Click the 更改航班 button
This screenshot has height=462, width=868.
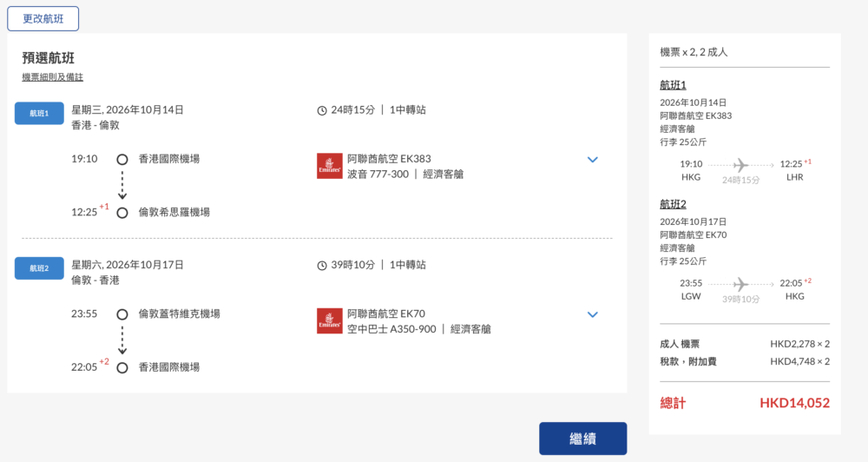tap(43, 19)
